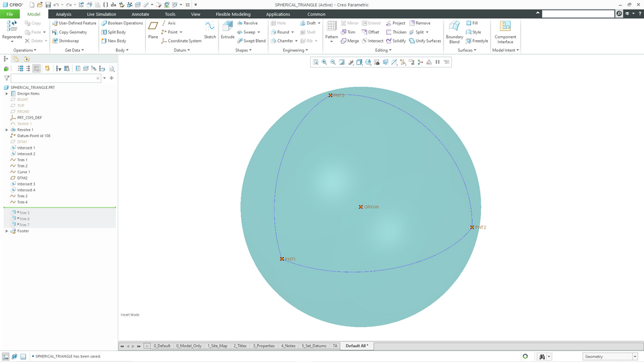Select Intersect 3 in model tree
644x362 pixels.
[x=26, y=184]
